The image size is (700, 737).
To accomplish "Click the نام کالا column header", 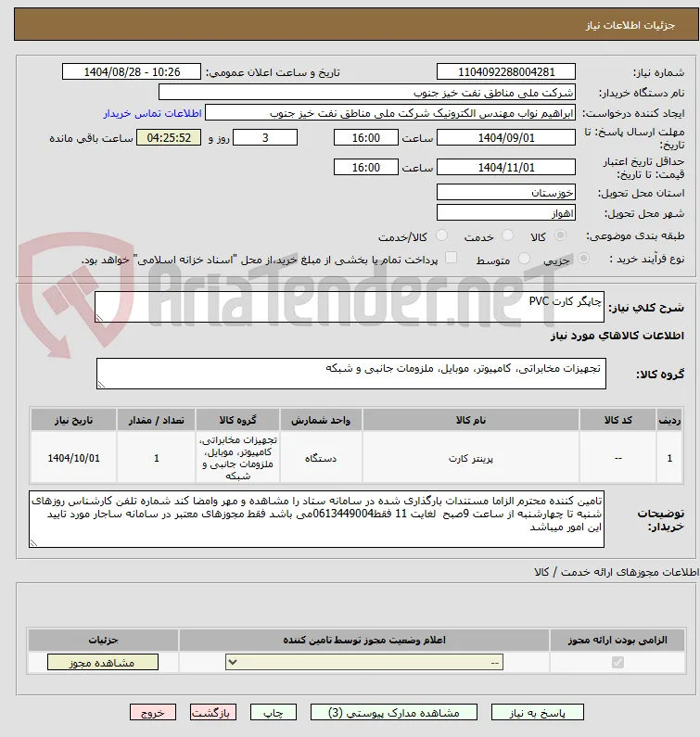I will pyautogui.click(x=471, y=420).
